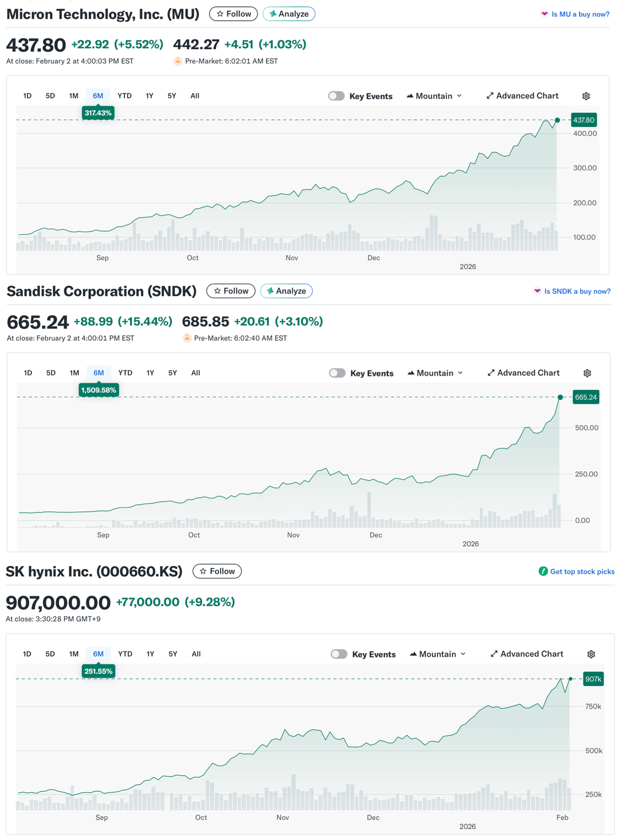
Task: Open Mountain chart style menu for SK hynix
Action: pos(438,654)
